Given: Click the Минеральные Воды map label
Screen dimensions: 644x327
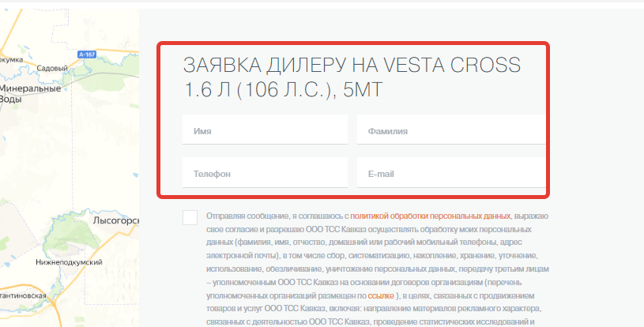Looking at the screenshot, I should (x=30, y=93).
